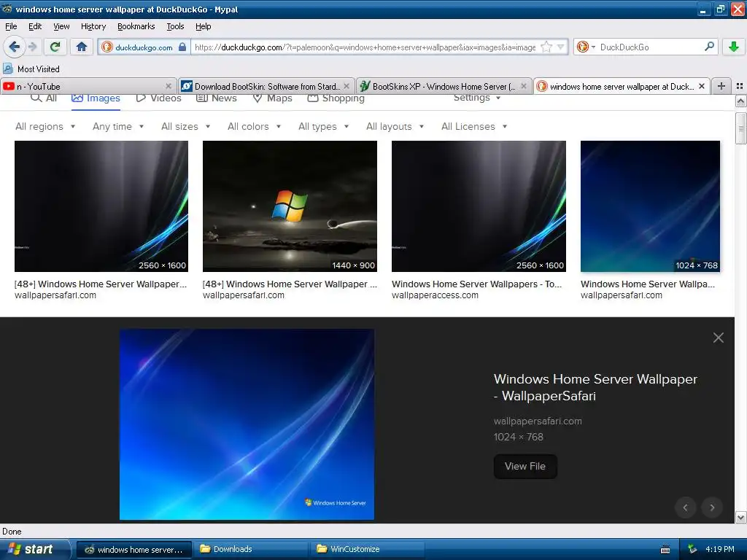
Task: Open the Bookmarks menu
Action: (136, 26)
